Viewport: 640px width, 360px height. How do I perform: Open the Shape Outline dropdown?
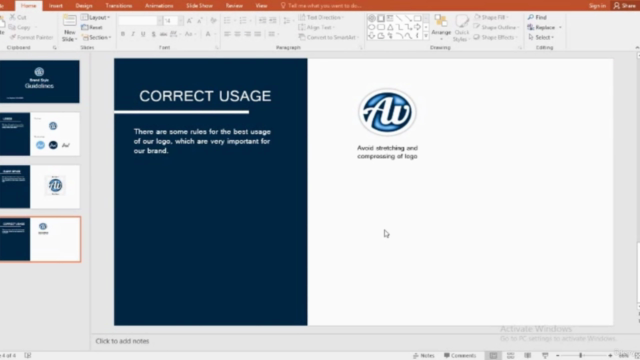[496, 27]
